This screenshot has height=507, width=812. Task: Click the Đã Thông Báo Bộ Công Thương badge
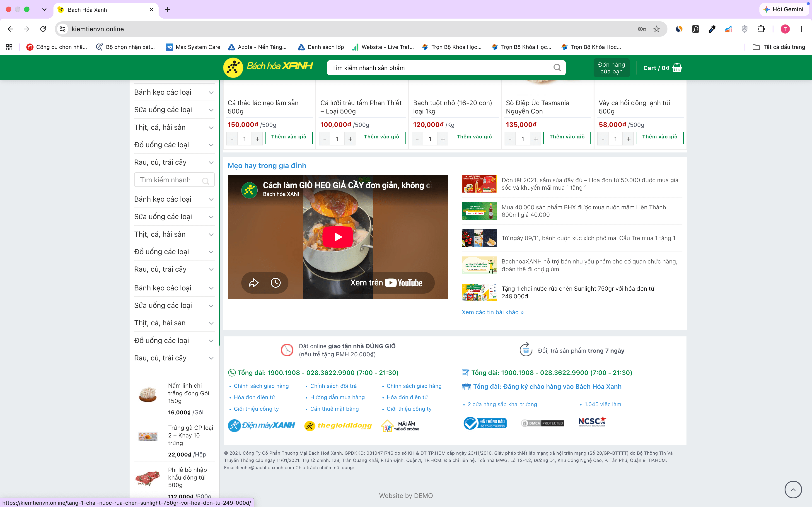pos(485,423)
